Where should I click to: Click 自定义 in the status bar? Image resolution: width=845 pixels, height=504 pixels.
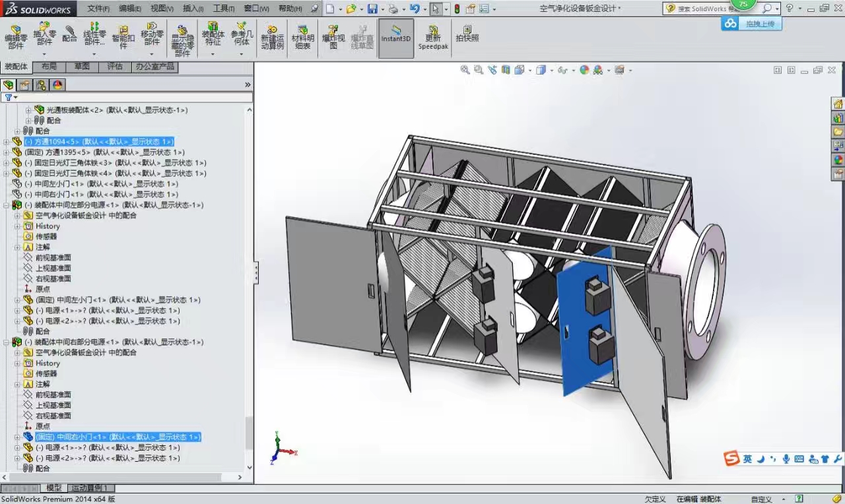pyautogui.click(x=761, y=499)
